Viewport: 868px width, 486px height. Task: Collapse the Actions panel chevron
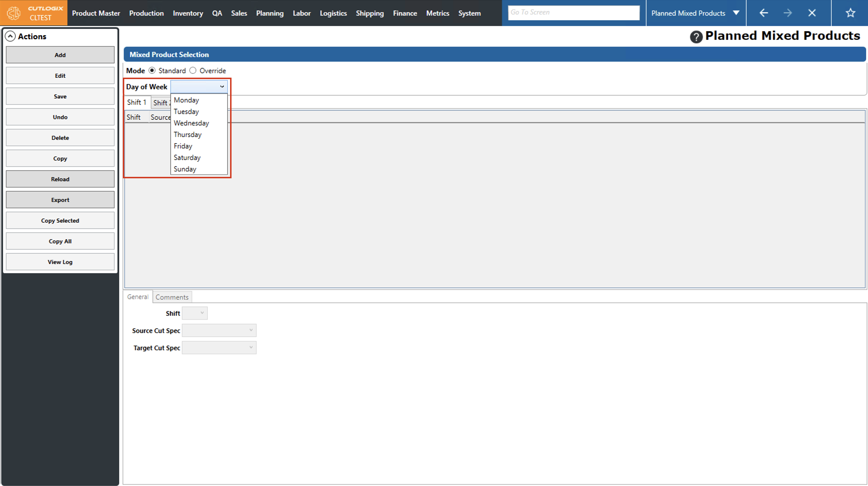click(10, 37)
